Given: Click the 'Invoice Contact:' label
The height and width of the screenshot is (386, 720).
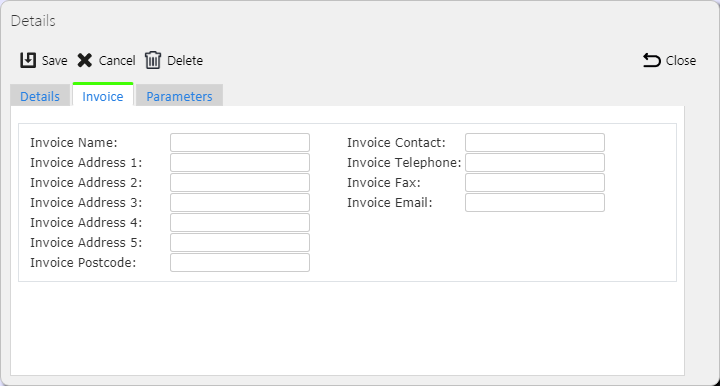Looking at the screenshot, I should pos(396,143).
